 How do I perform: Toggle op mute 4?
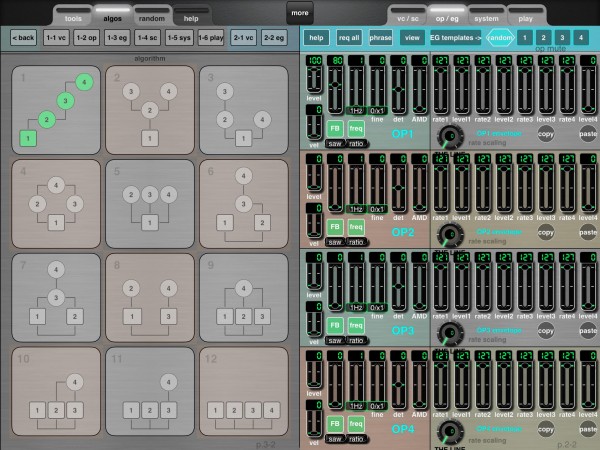(581, 38)
